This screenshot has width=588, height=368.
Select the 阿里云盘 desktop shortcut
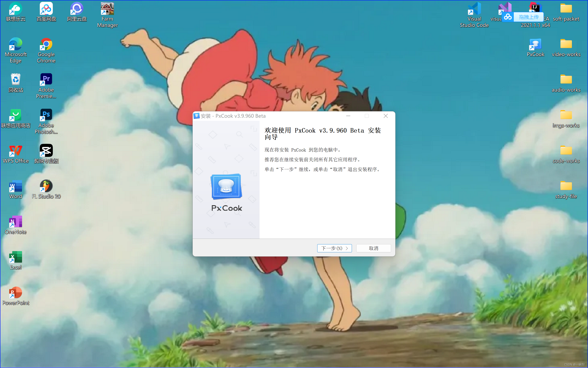pyautogui.click(x=77, y=12)
